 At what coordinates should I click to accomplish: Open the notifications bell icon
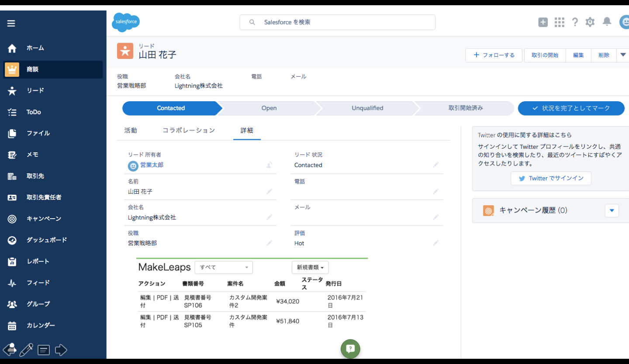pyautogui.click(x=607, y=22)
